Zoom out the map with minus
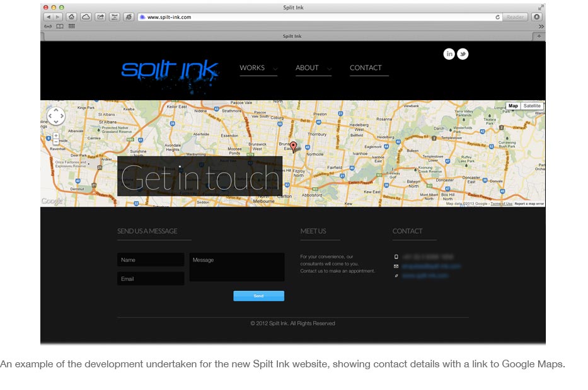 point(56,142)
